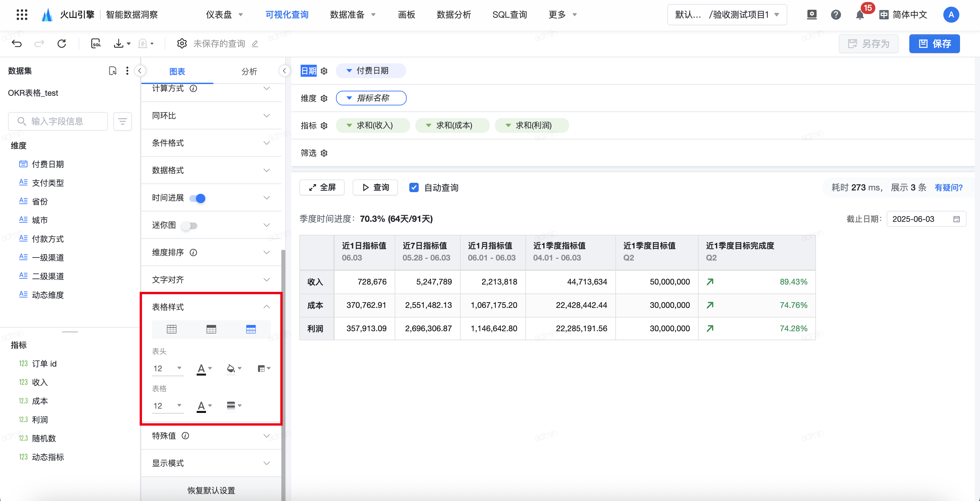Switch to the 图表 tab
Image resolution: width=980 pixels, height=501 pixels.
177,72
